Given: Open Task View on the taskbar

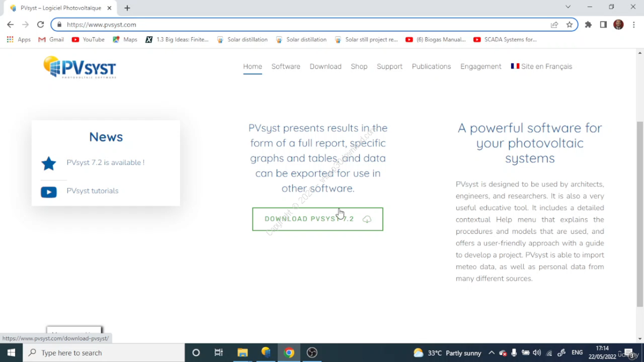Looking at the screenshot, I should pyautogui.click(x=219, y=352).
